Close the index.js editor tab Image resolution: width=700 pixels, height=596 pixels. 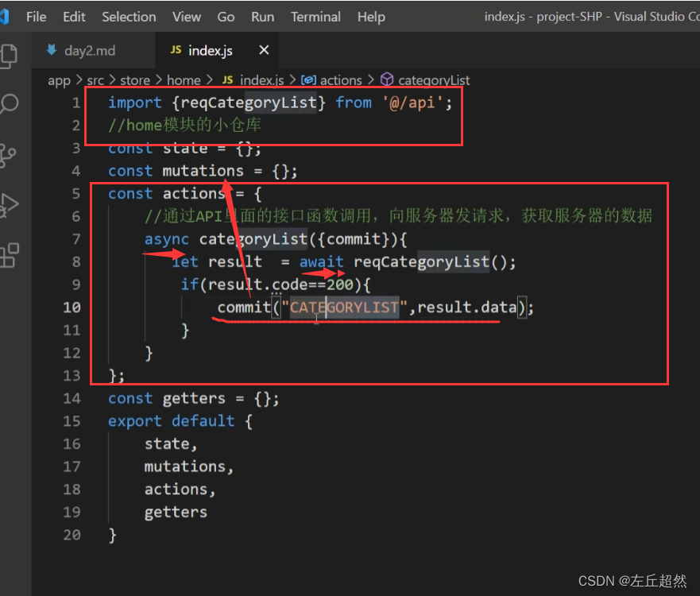click(x=264, y=50)
